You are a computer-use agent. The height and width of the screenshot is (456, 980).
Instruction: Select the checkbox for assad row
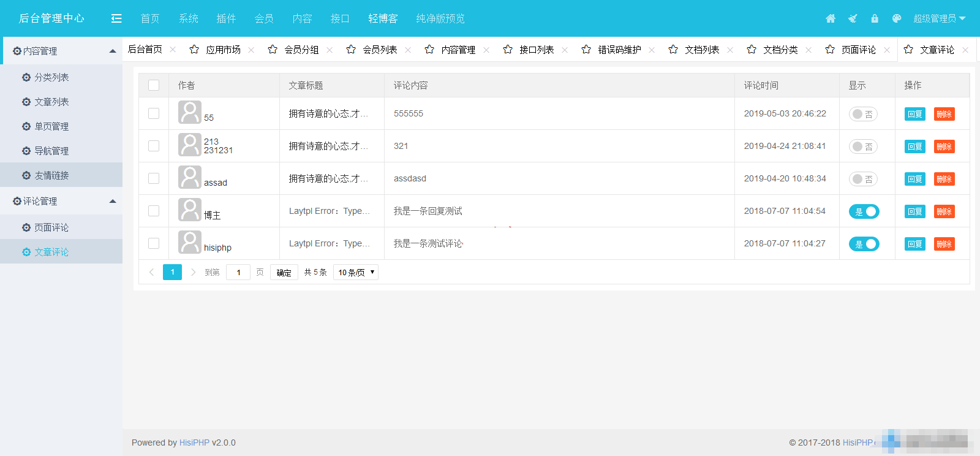coord(154,178)
